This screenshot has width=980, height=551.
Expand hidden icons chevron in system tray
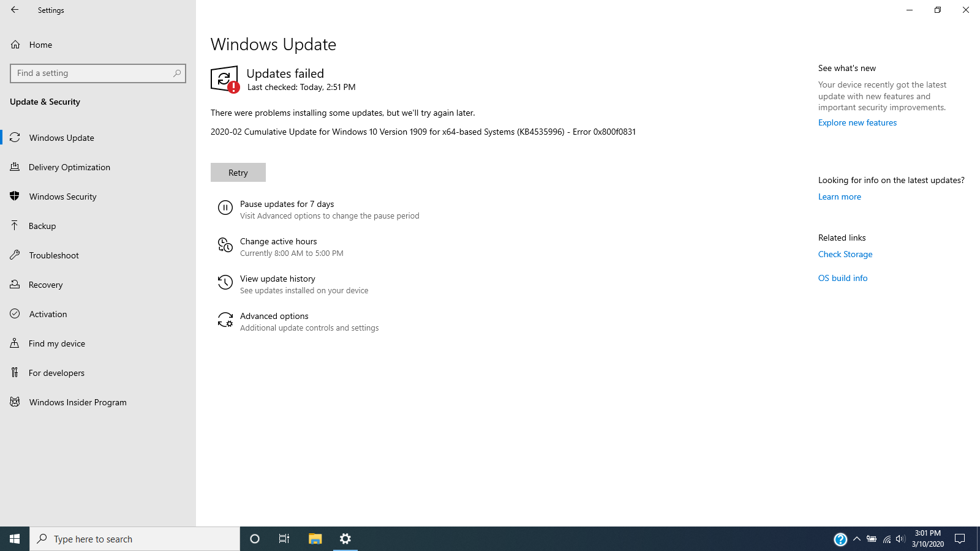tap(856, 539)
